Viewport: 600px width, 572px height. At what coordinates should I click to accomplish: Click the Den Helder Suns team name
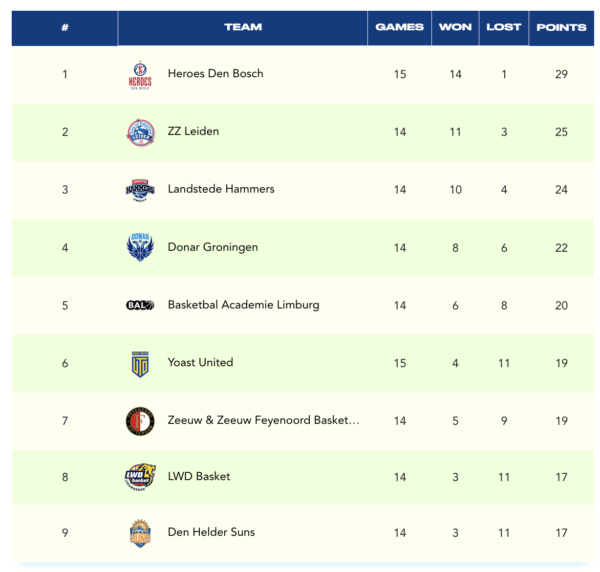(x=211, y=533)
